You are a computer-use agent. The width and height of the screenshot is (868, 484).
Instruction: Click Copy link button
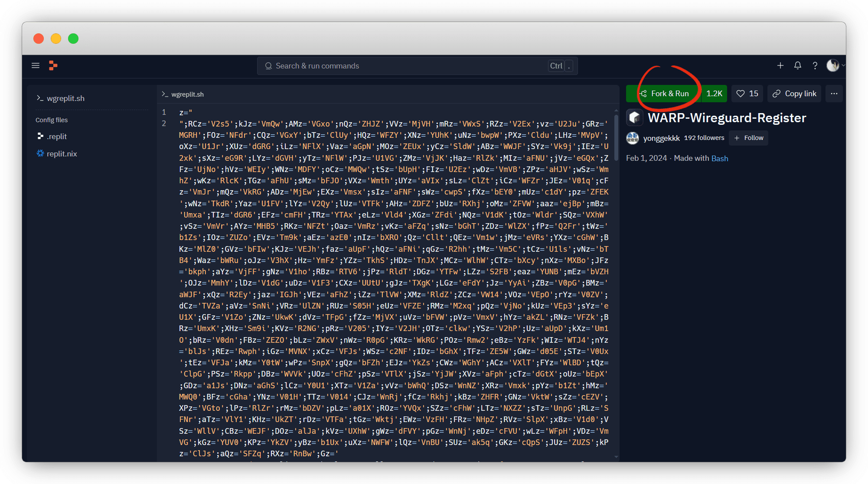794,94
